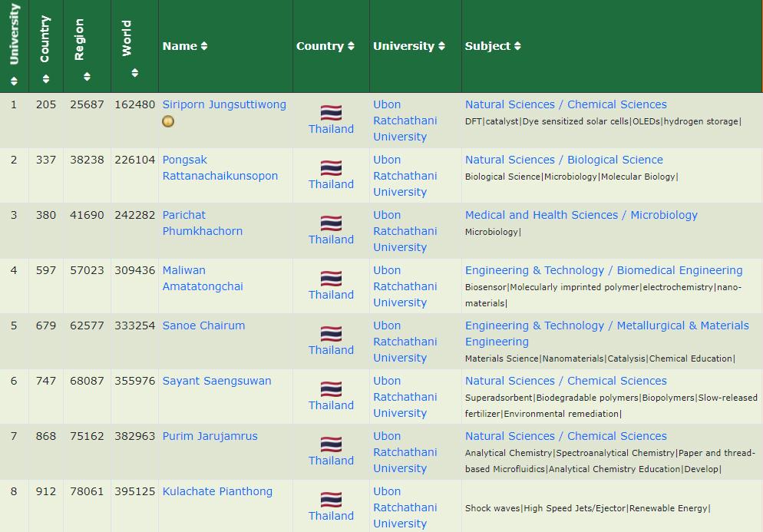Viewport: 763px width, 532px height.
Task: Click Thailand flag in Purim Jarujamrus row
Action: 331,444
